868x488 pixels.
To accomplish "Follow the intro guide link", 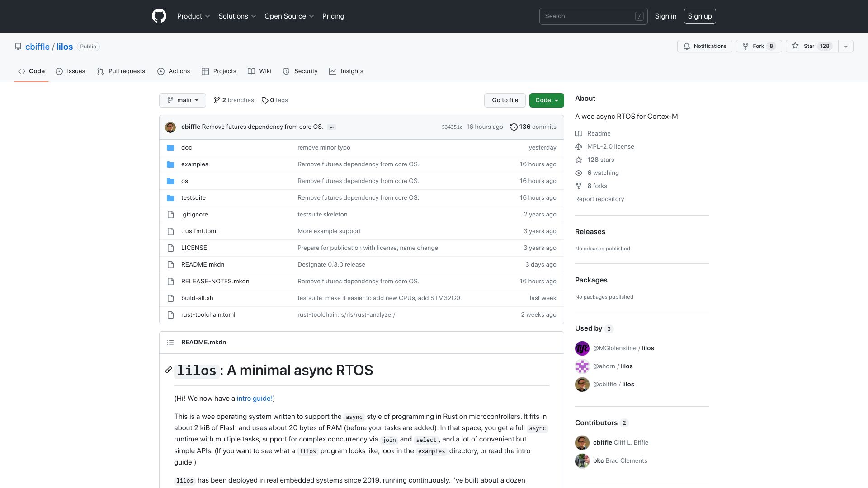I will pos(255,399).
